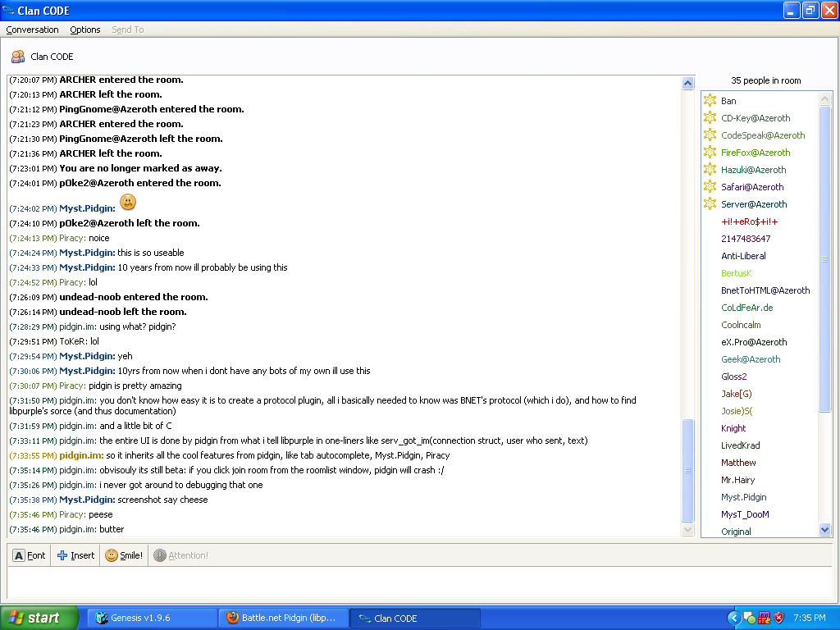Click the message input text box

(x=418, y=582)
